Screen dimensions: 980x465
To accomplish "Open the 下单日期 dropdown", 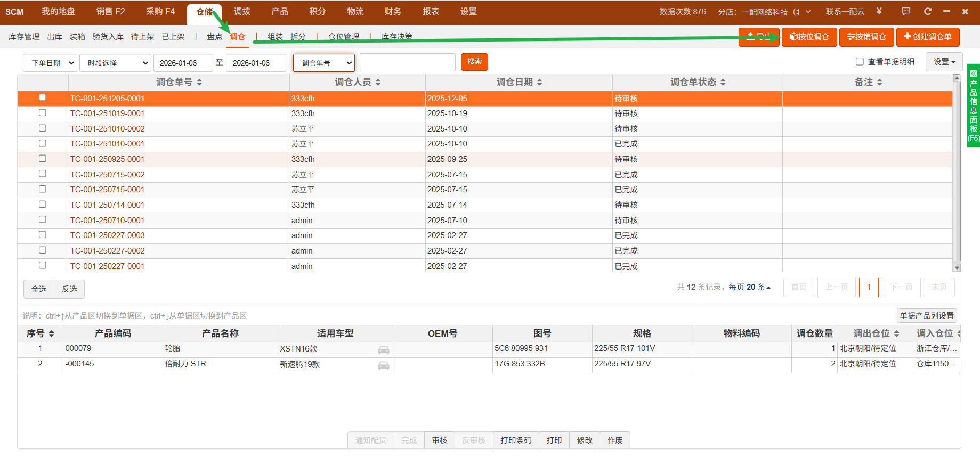I will 50,63.
